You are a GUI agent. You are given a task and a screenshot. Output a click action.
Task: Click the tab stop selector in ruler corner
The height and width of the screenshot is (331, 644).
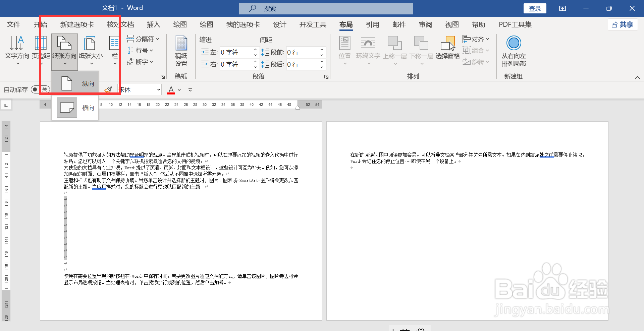coord(6,105)
